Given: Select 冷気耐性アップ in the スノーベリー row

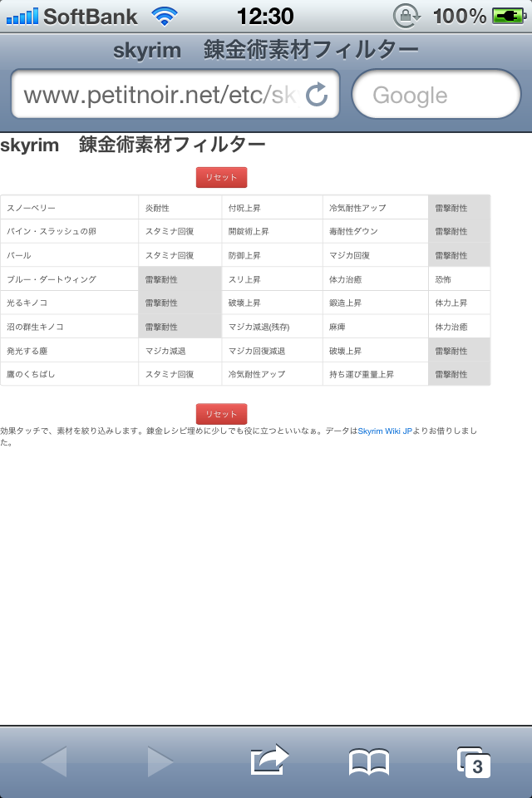Looking at the screenshot, I should coord(376,208).
